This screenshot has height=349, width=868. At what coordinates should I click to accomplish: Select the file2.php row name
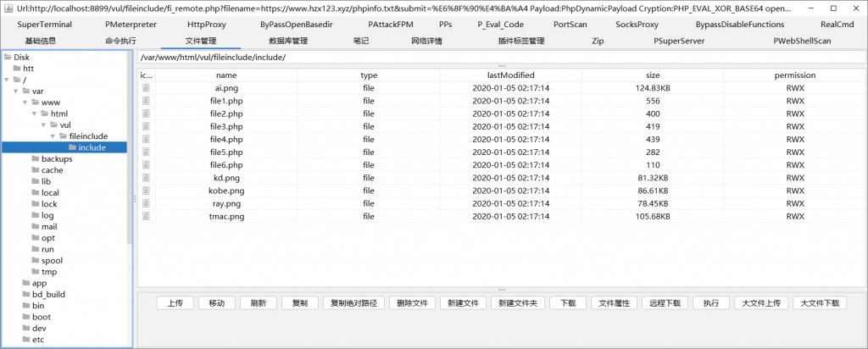click(226, 114)
